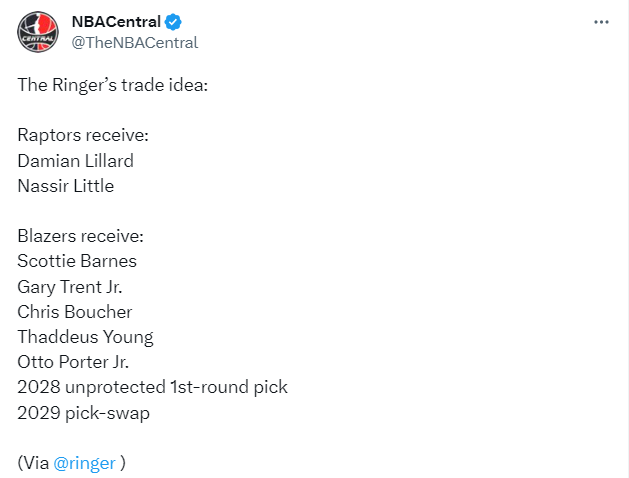This screenshot has width=629, height=478.
Task: Click "The Ringer's trade idea:" text
Action: point(112,85)
